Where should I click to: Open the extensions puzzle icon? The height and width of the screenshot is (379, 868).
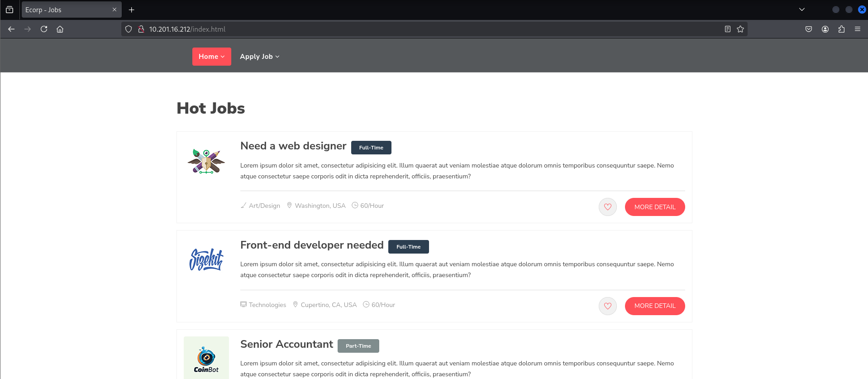(841, 29)
